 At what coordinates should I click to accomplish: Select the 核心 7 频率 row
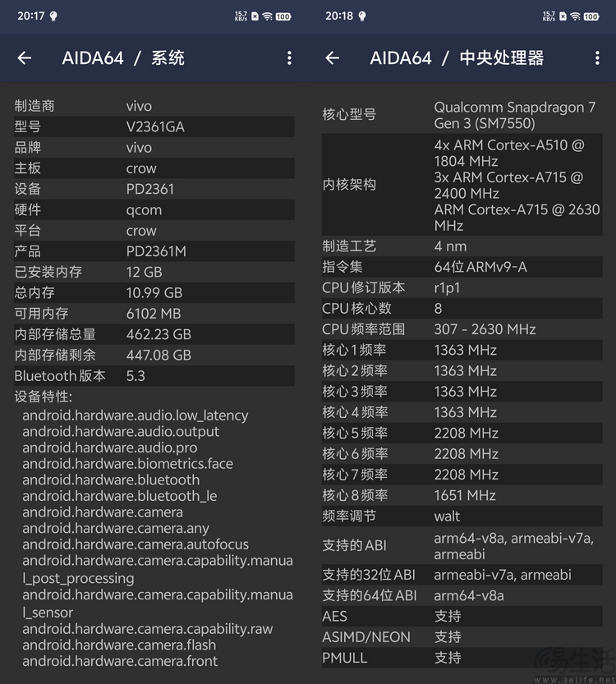(x=462, y=475)
